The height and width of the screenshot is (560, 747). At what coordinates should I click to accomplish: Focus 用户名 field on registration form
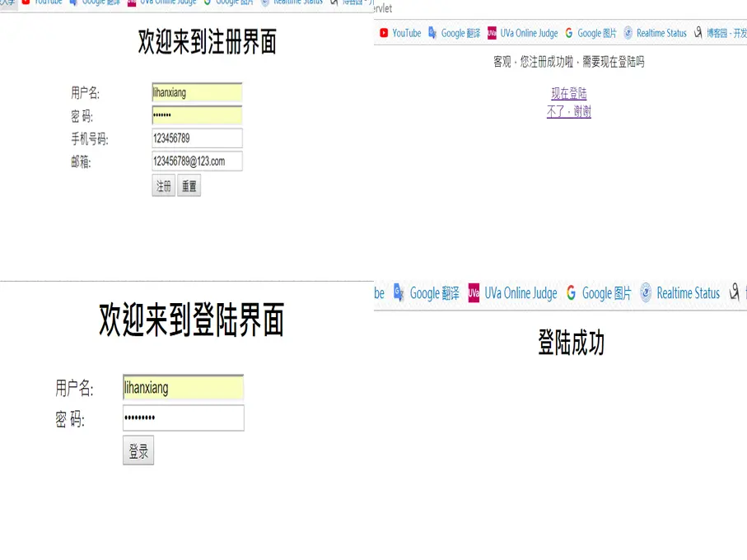197,92
